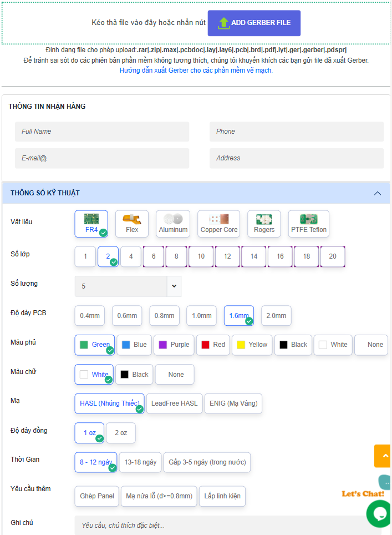Select the ENIG (Mạ Vàng) finish

click(233, 403)
